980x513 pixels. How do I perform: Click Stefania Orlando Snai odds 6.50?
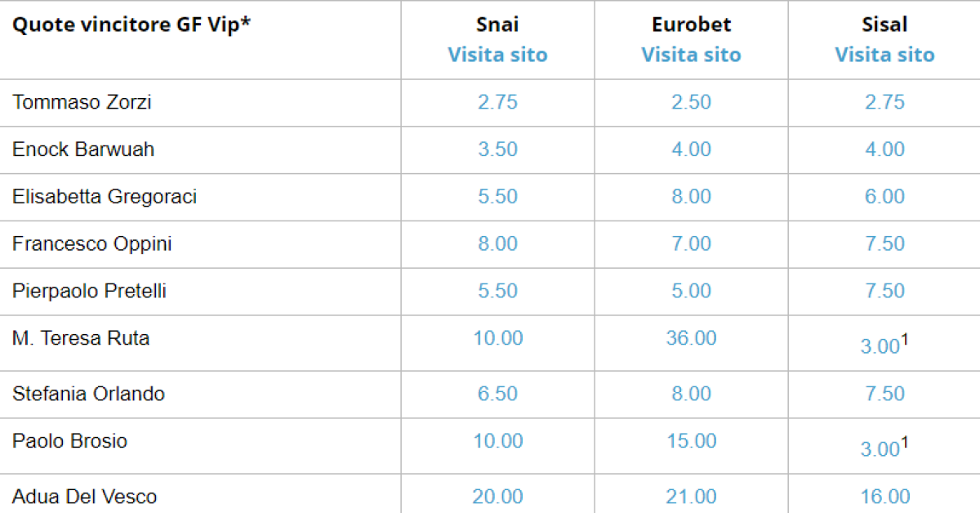pyautogui.click(x=497, y=394)
